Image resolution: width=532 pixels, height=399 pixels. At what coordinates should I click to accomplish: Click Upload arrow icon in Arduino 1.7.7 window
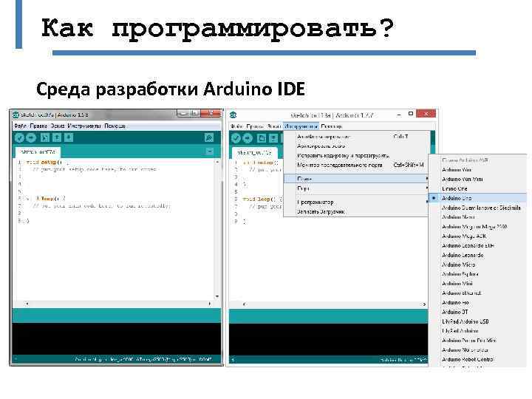(248, 138)
